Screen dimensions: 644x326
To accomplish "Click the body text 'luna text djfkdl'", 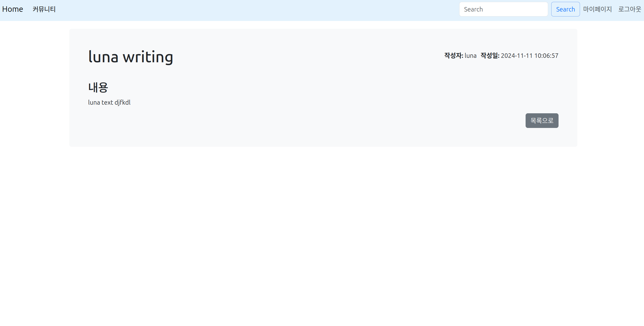I will (x=109, y=102).
